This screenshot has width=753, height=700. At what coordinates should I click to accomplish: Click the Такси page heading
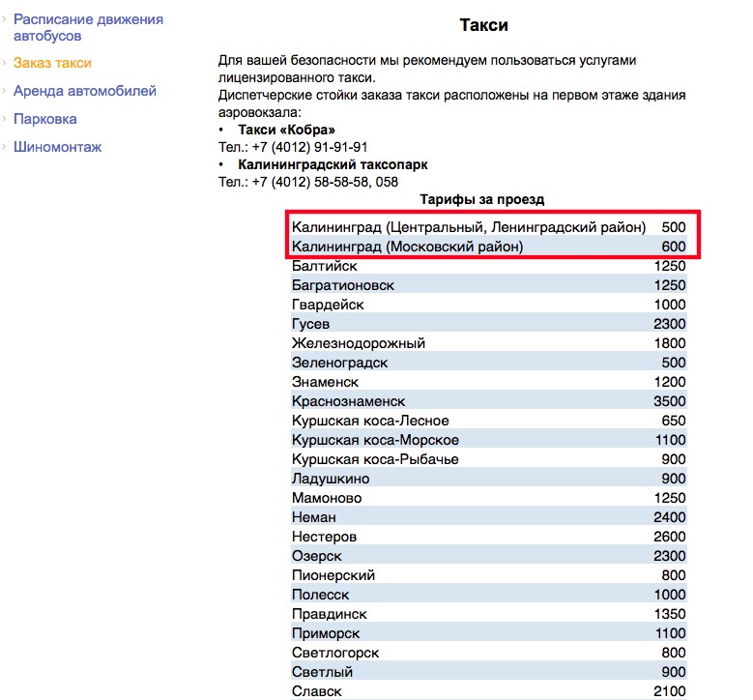481,25
